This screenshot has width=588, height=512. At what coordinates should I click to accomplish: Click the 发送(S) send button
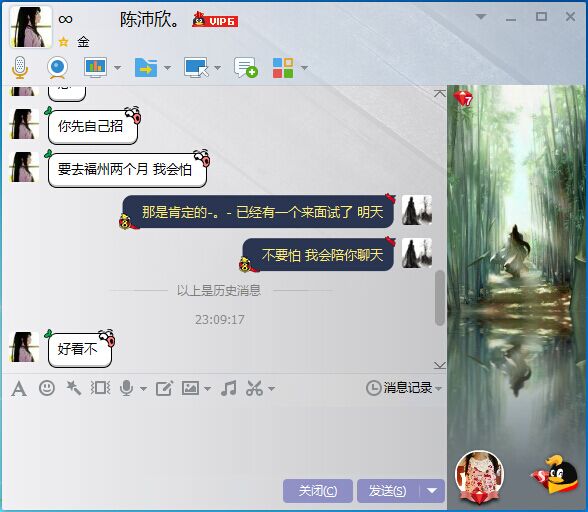pos(387,491)
